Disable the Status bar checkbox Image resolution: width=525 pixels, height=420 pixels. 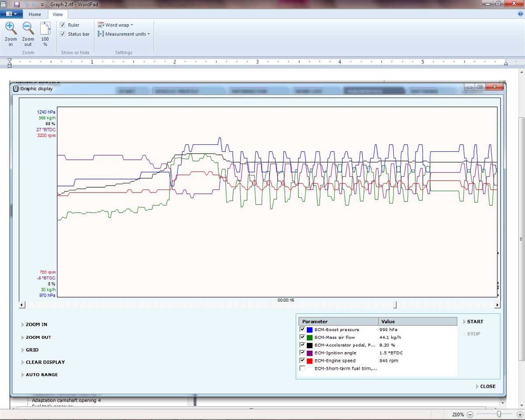[x=63, y=34]
